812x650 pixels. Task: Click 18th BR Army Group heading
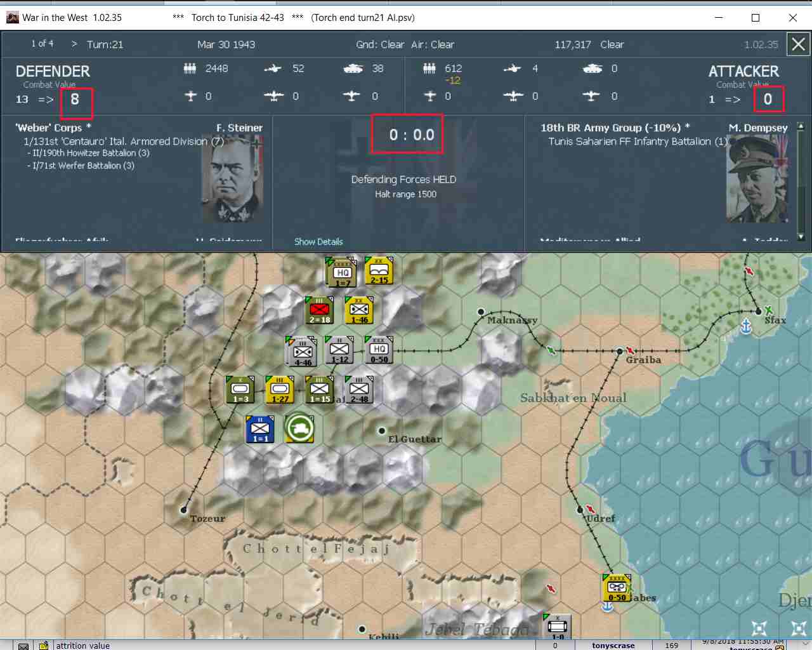click(615, 128)
